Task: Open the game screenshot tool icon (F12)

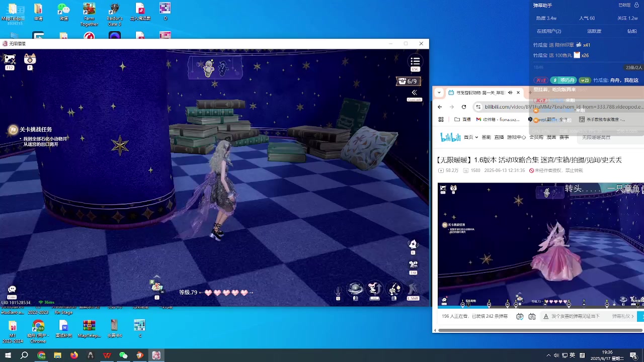Action: click(x=10, y=60)
